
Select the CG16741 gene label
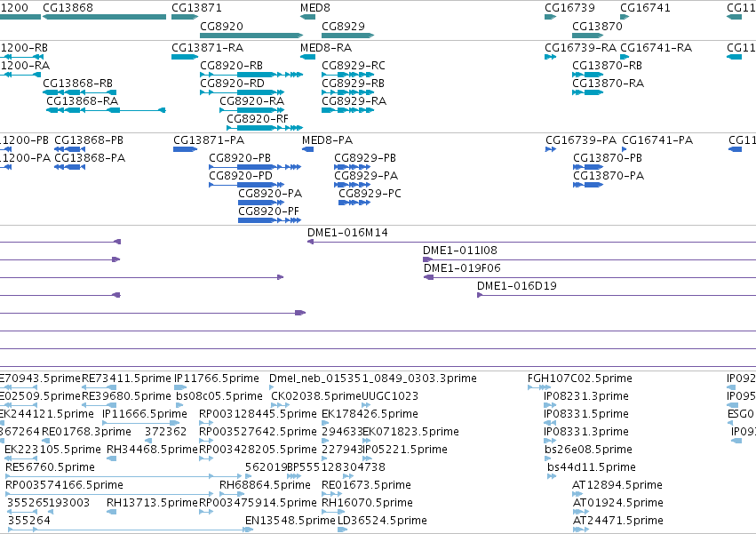tap(645, 8)
